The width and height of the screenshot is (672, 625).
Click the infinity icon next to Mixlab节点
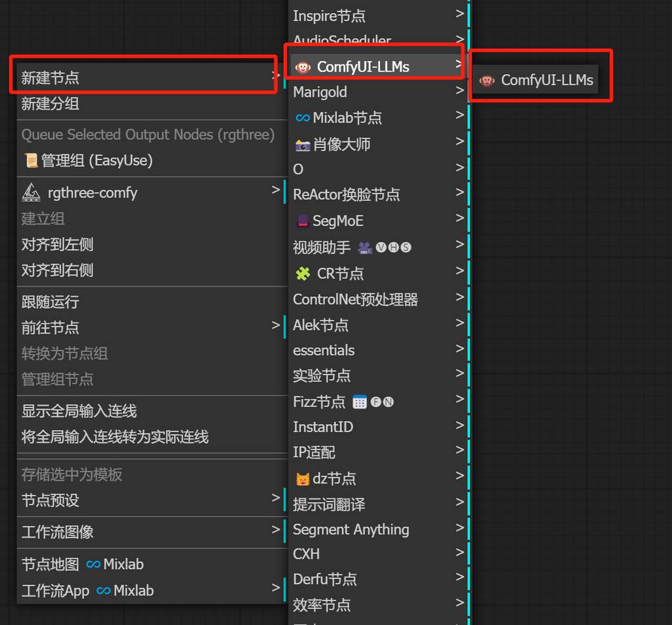pyautogui.click(x=303, y=118)
